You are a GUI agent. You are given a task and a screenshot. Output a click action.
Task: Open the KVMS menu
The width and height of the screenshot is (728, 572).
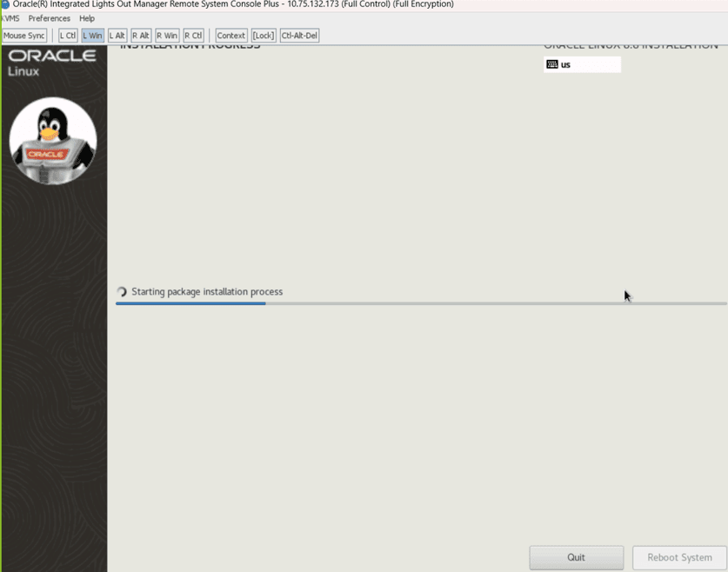point(10,18)
